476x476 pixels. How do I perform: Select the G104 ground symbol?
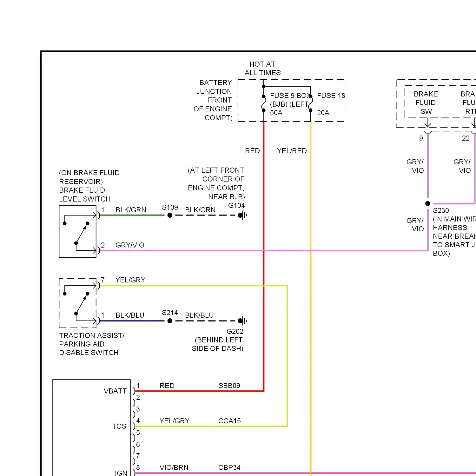coord(242,215)
